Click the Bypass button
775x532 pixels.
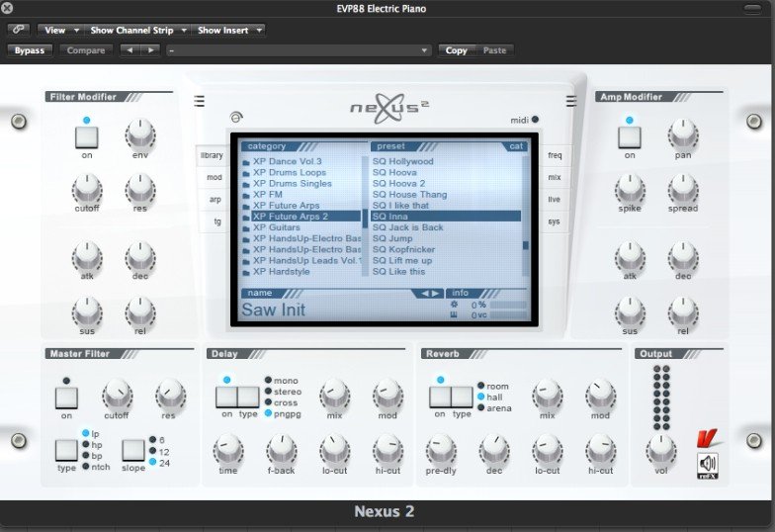tap(30, 50)
